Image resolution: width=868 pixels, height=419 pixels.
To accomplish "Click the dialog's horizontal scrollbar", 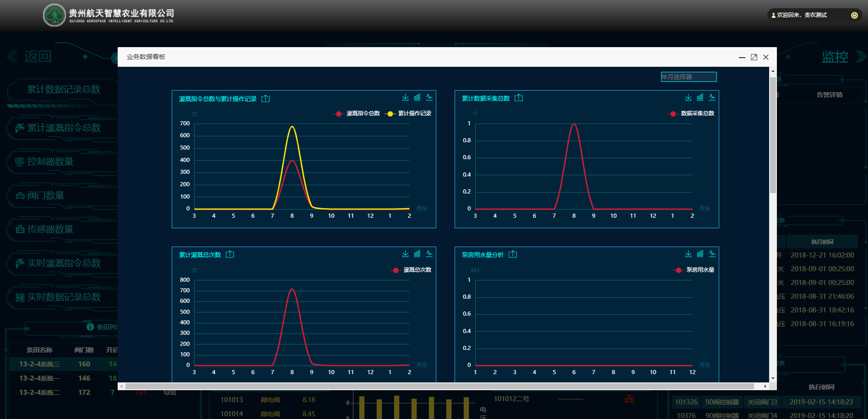I will [439, 387].
